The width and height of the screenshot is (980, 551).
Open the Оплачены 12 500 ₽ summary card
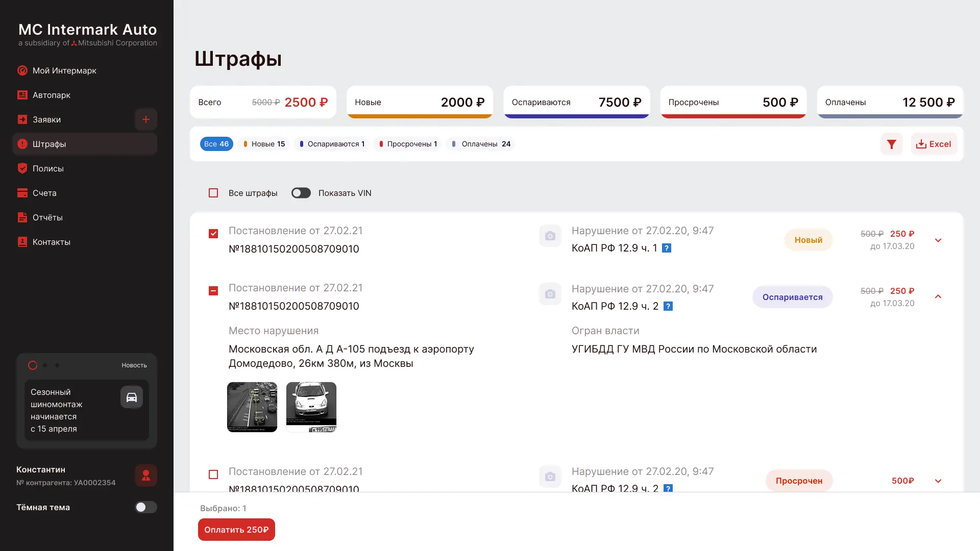tap(890, 102)
